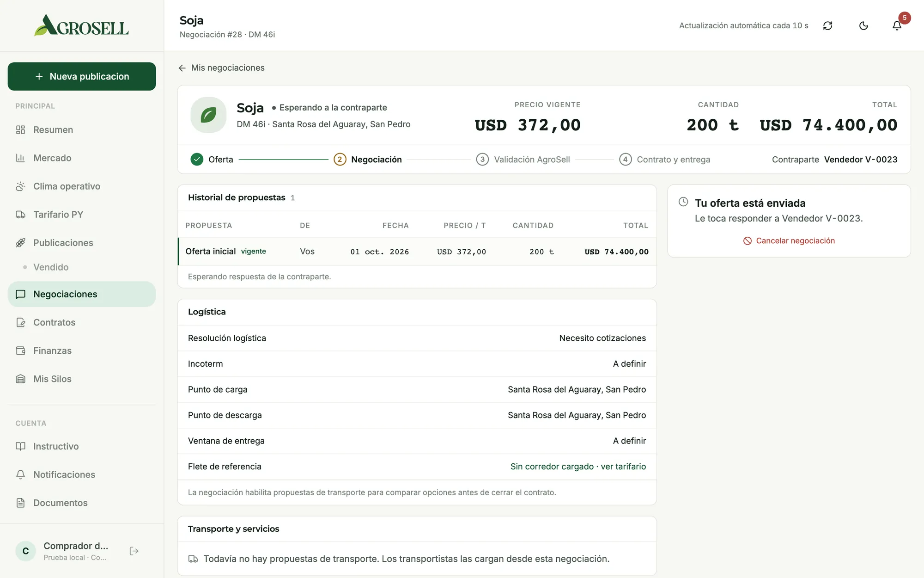924x578 pixels.
Task: Click the Contrato y entrega step 4
Action: 665,160
